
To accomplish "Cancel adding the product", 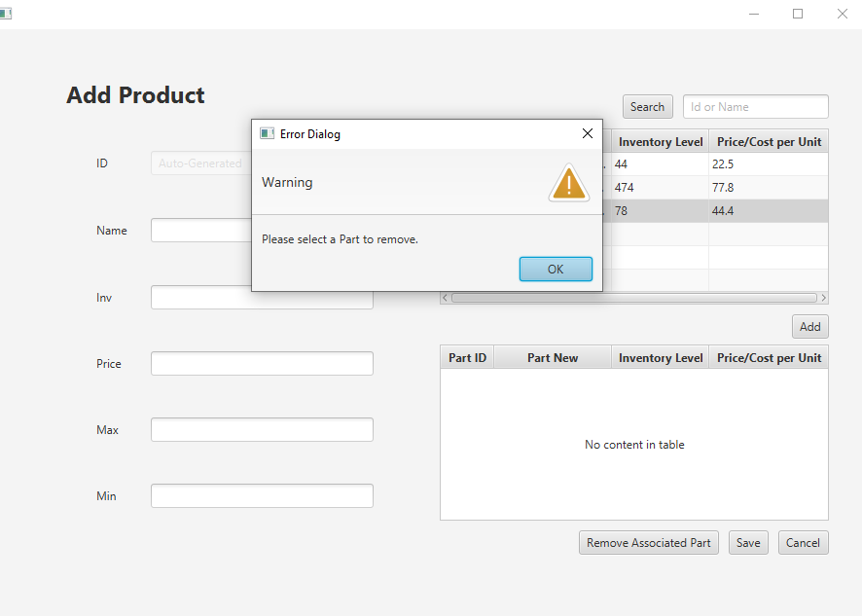I will coord(804,543).
